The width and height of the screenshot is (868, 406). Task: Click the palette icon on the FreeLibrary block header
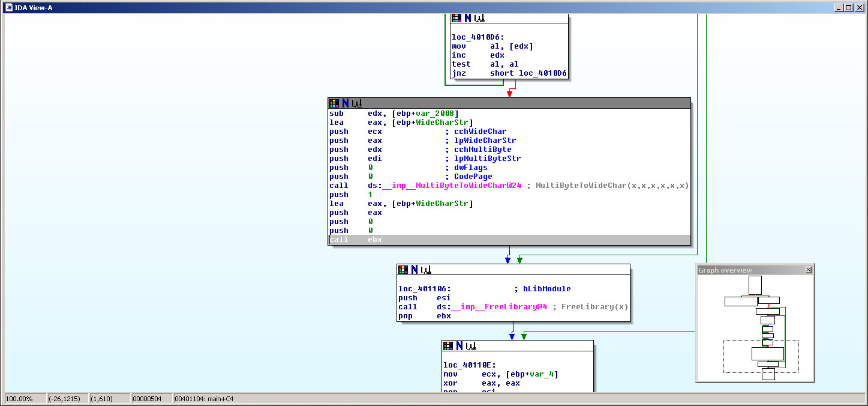(402, 269)
